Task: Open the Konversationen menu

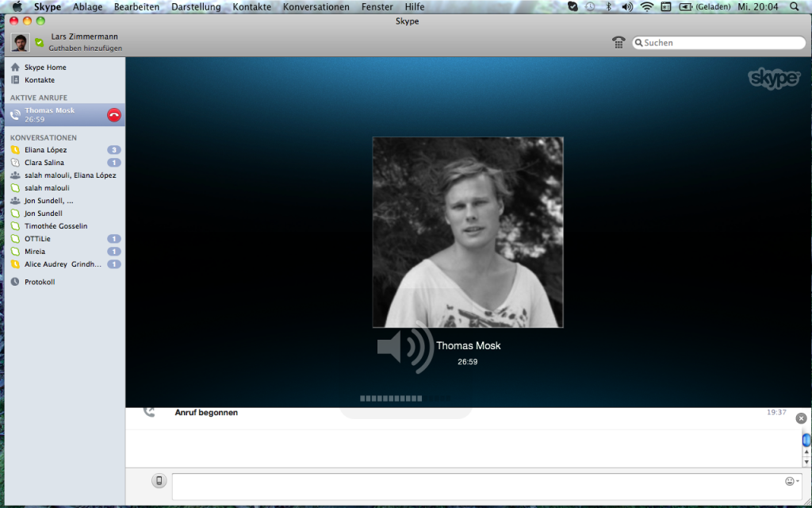Action: click(316, 6)
